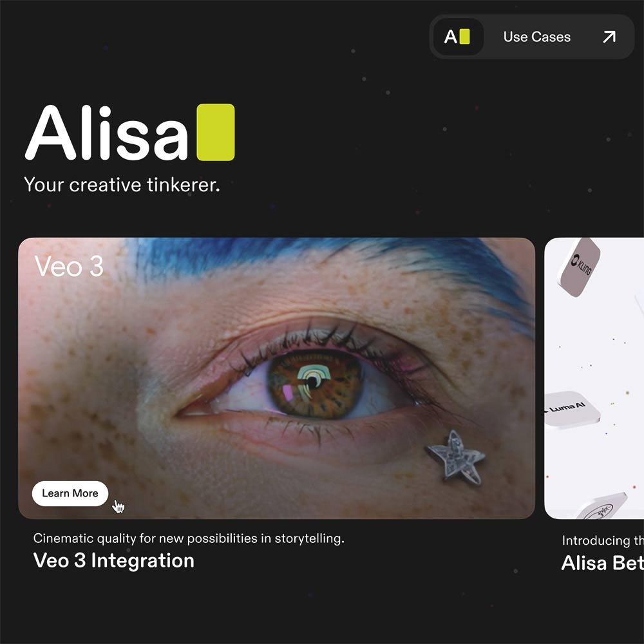Click the 'Introducing th…' card subtitle
The height and width of the screenshot is (644, 644).
pos(603,540)
